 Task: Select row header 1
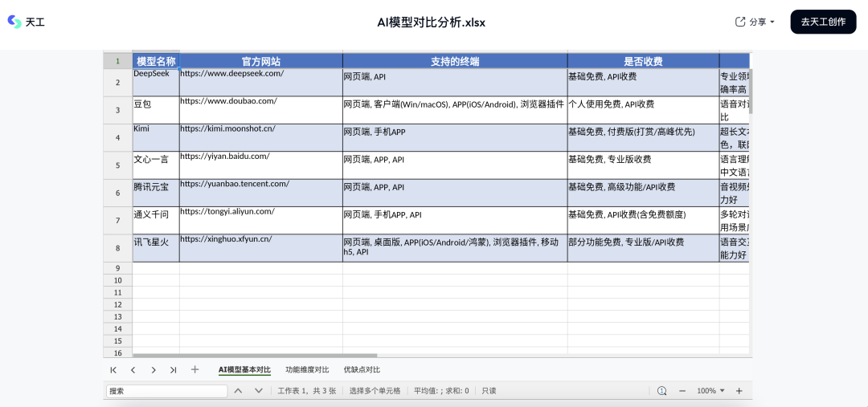[x=117, y=61]
